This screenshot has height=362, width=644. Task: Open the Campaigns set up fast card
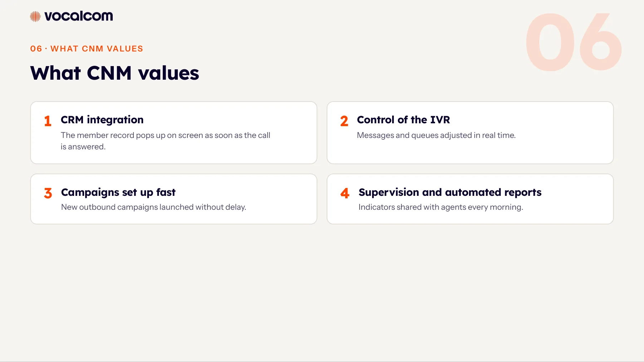click(174, 199)
